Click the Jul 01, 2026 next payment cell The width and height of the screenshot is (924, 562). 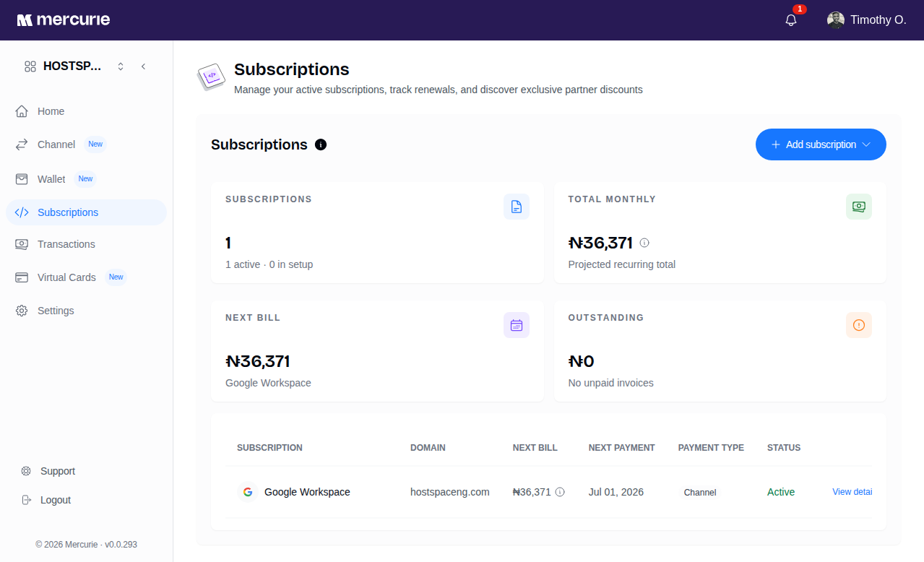[x=616, y=492]
